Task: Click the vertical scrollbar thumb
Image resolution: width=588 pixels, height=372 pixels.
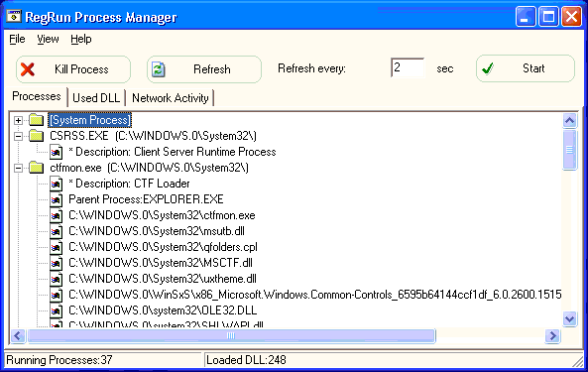Action: (569, 150)
